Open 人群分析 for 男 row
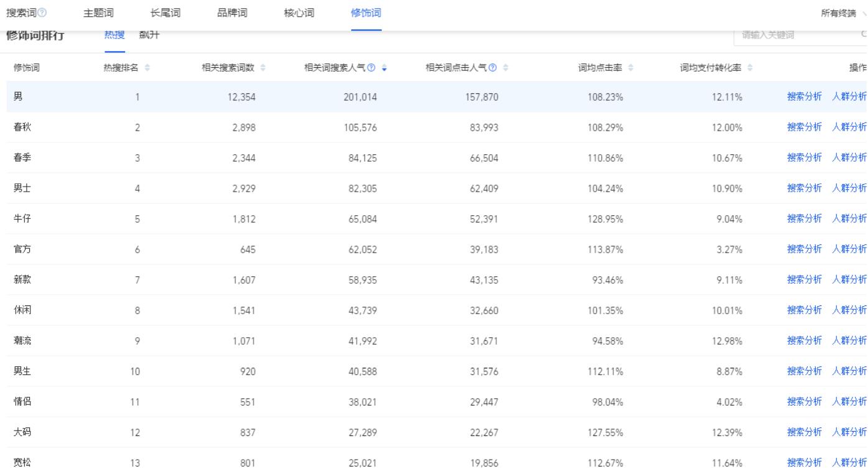 point(849,96)
